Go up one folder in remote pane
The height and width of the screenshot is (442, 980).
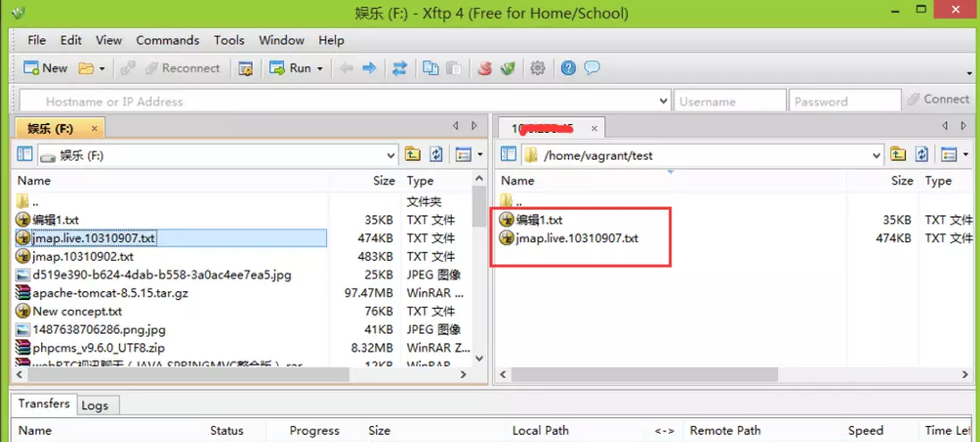(898, 154)
